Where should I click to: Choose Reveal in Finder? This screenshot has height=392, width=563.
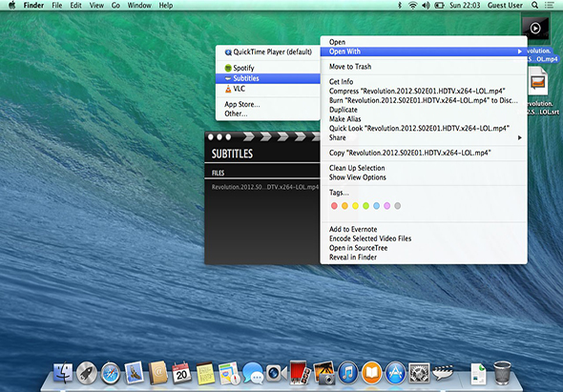pyautogui.click(x=353, y=257)
